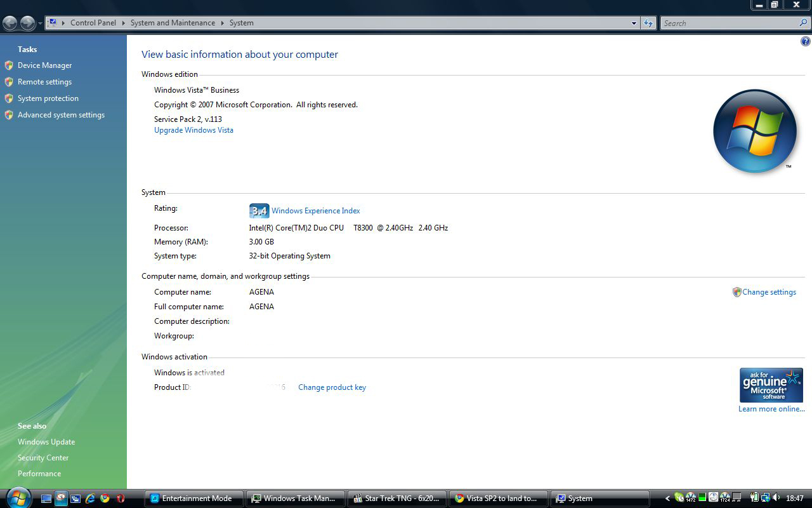812x508 pixels.
Task: Click the clock-faced Quick Launch icon
Action: [x=61, y=498]
